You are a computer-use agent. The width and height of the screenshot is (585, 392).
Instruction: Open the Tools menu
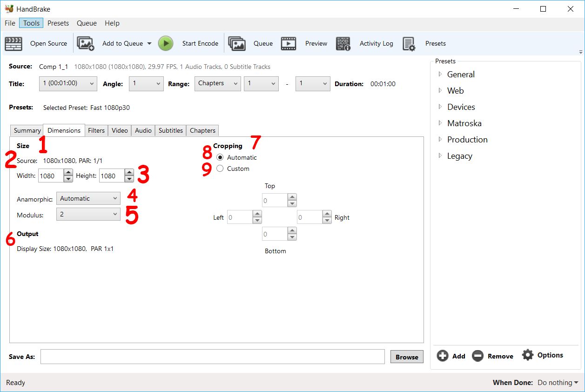click(x=32, y=23)
